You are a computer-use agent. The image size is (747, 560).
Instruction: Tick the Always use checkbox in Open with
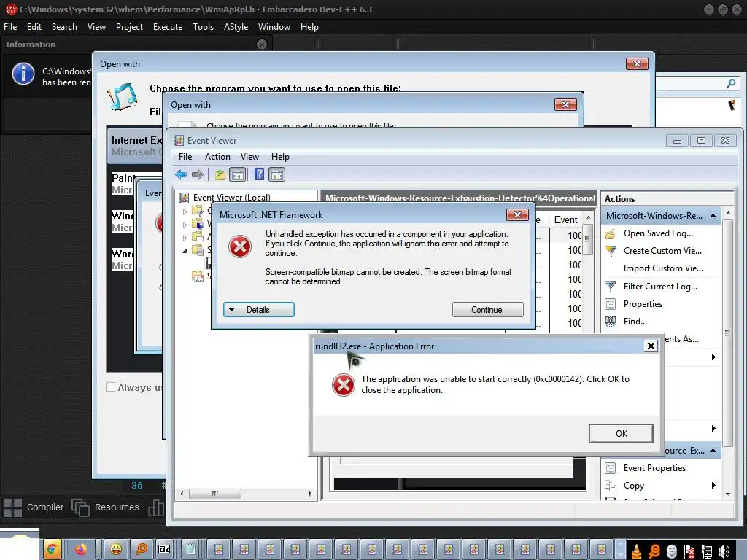(x=111, y=387)
